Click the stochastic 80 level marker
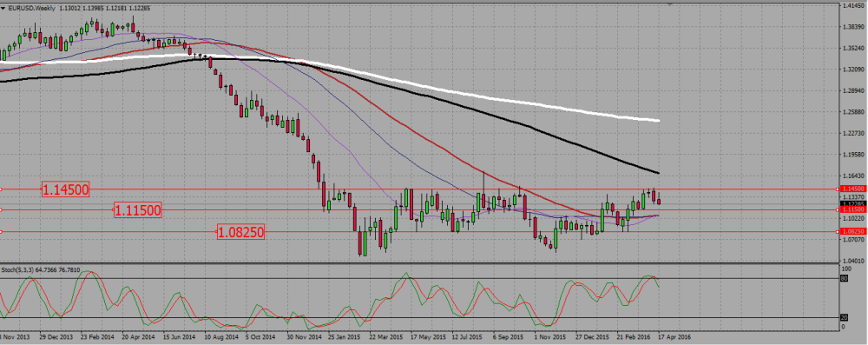Screen dimensions: 868x345 point(845,279)
